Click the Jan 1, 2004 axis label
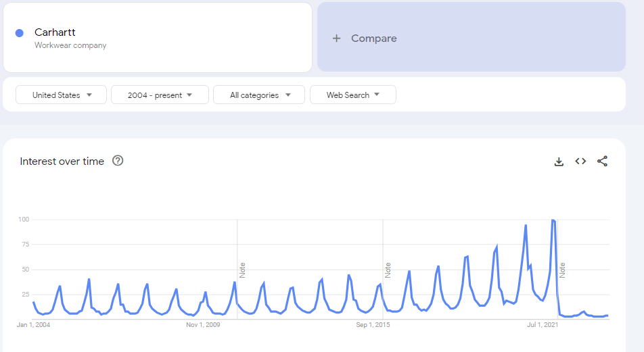 (x=33, y=326)
